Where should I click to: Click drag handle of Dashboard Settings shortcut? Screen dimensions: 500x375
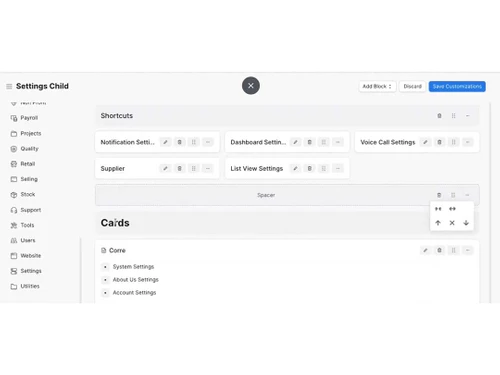pos(323,142)
